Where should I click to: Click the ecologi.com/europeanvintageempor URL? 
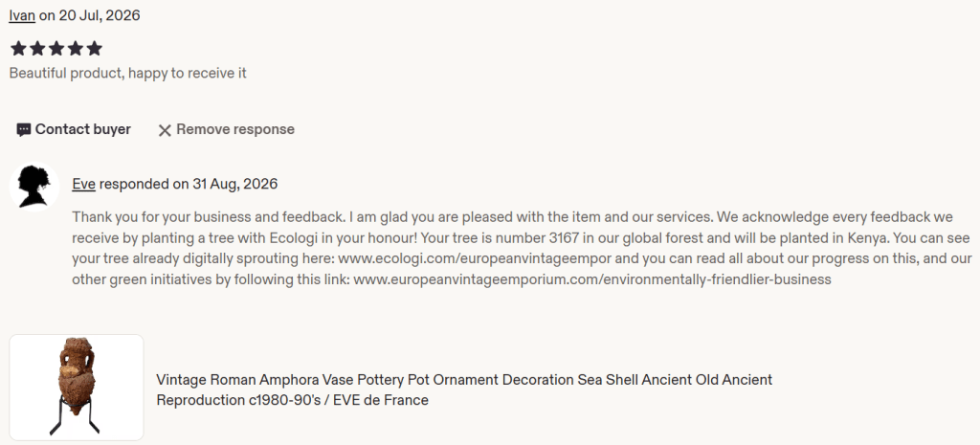coord(475,258)
